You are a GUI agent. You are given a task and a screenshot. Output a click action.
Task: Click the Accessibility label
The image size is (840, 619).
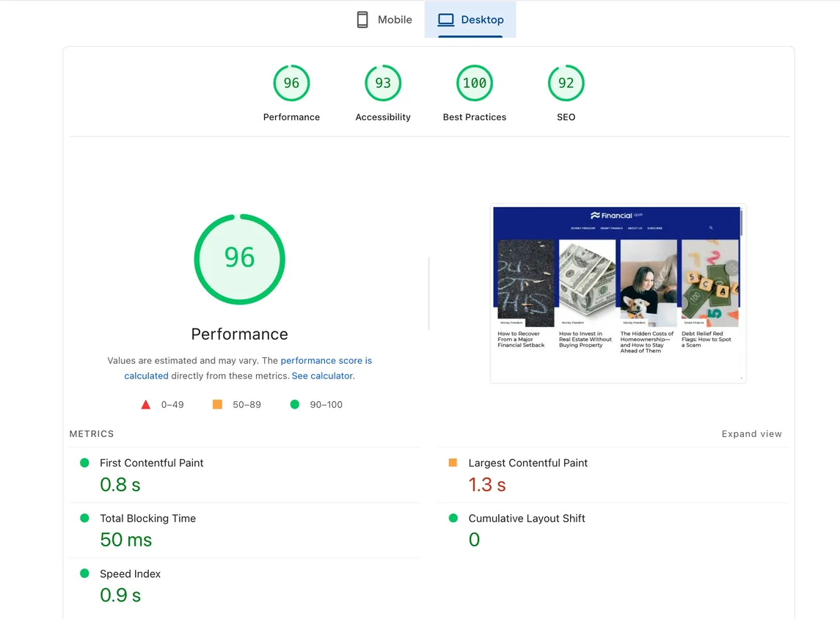pos(383,117)
